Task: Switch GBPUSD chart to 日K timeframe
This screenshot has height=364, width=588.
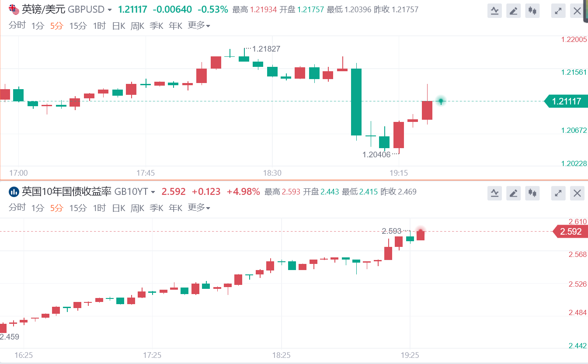Action: coord(118,26)
